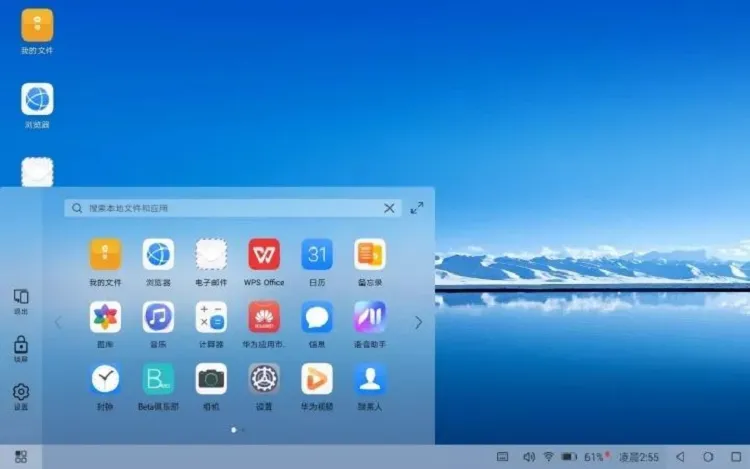The height and width of the screenshot is (469, 750).
Task: Open the Music app icon
Action: [x=158, y=317]
